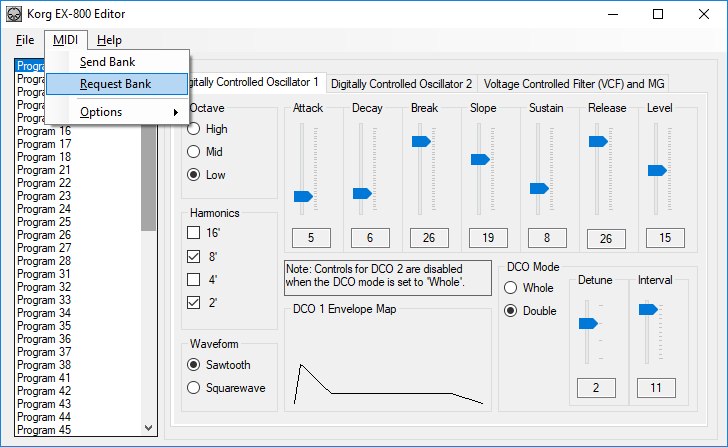
Task: Click the DCO 2 disabled controls note
Action: point(388,278)
